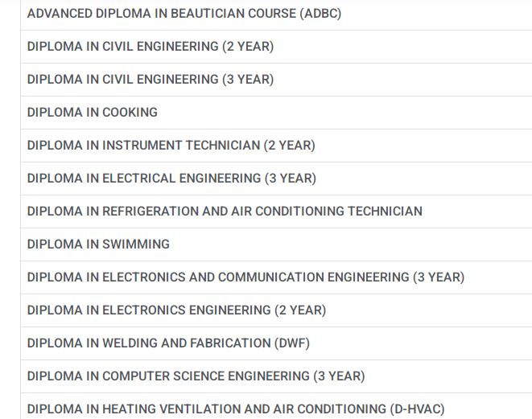Choose Heating Ventilation and Air Conditioning (D-HVAC)
This screenshot has height=419, width=532.
236,409
